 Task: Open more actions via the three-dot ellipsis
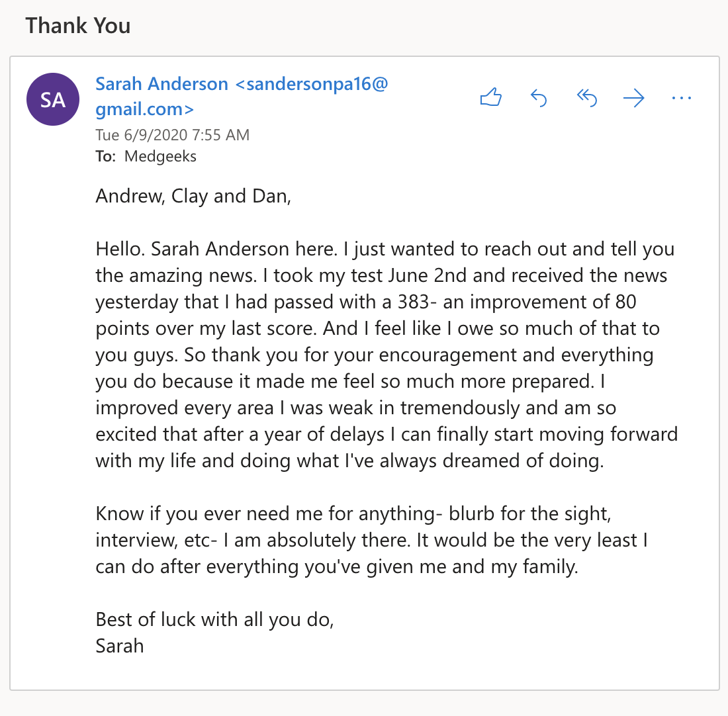[x=682, y=98]
